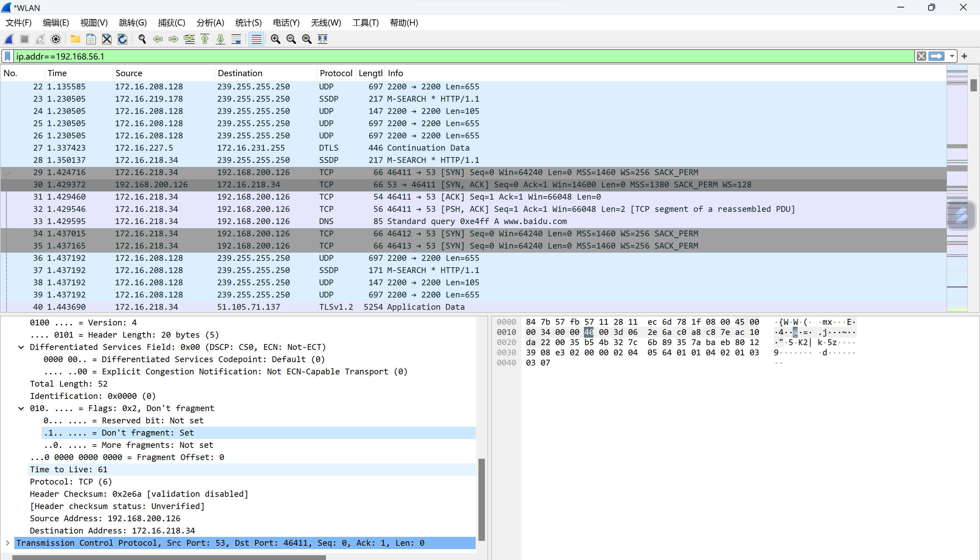Toggle auto-scroll during live capture
Image resolution: width=980 pixels, height=560 pixels.
pos(236,39)
